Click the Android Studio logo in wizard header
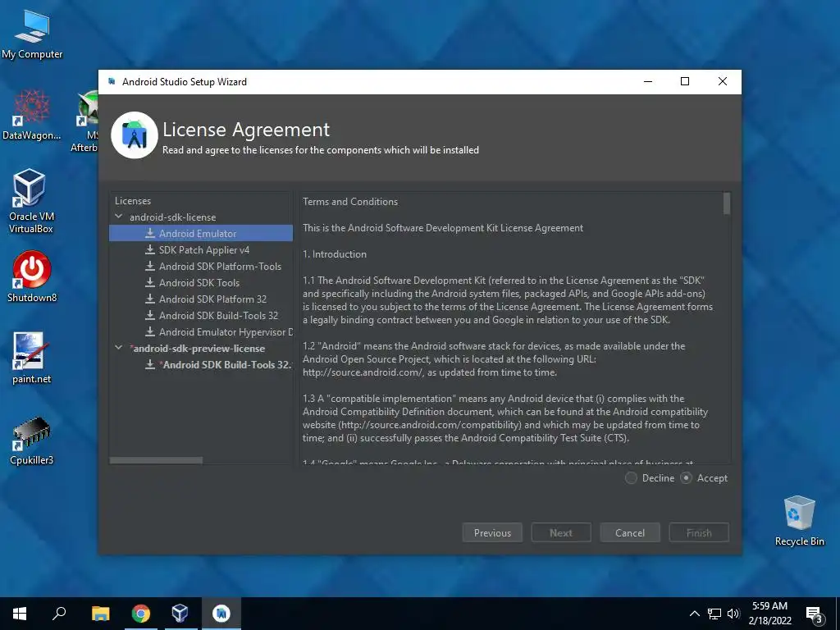The image size is (840, 630). [135, 135]
